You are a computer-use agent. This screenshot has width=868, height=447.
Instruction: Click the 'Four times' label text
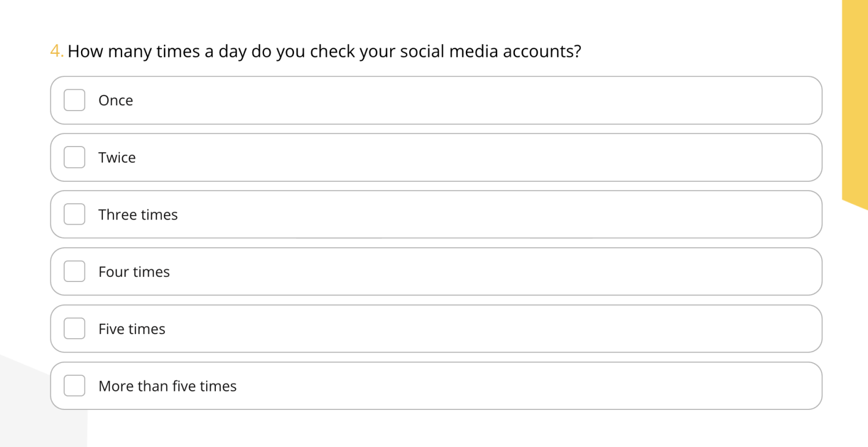pyautogui.click(x=134, y=272)
